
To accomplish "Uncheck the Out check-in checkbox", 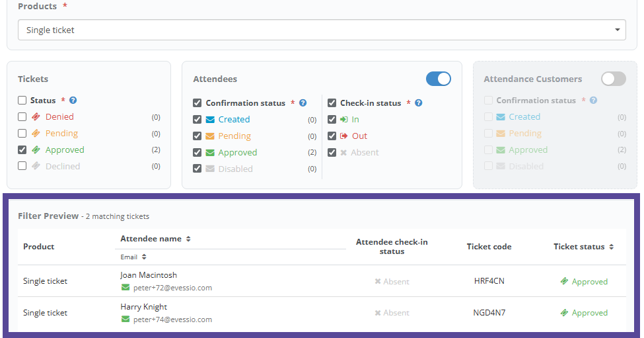I will point(332,136).
